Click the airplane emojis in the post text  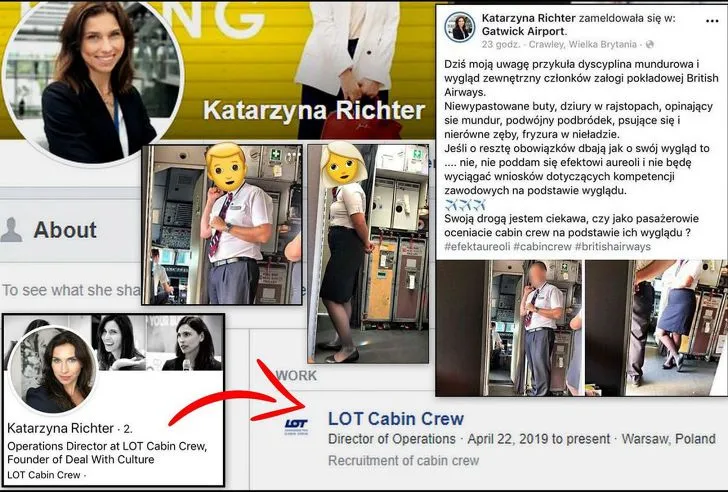pos(465,205)
